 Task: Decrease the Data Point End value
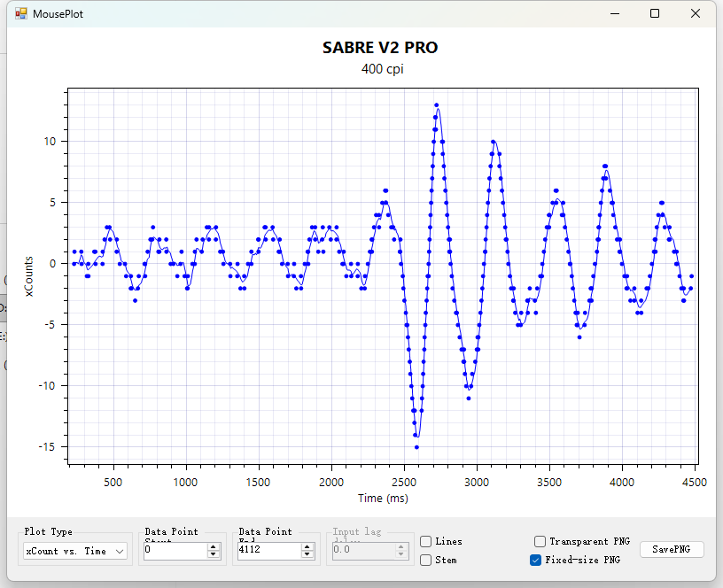click(307, 553)
